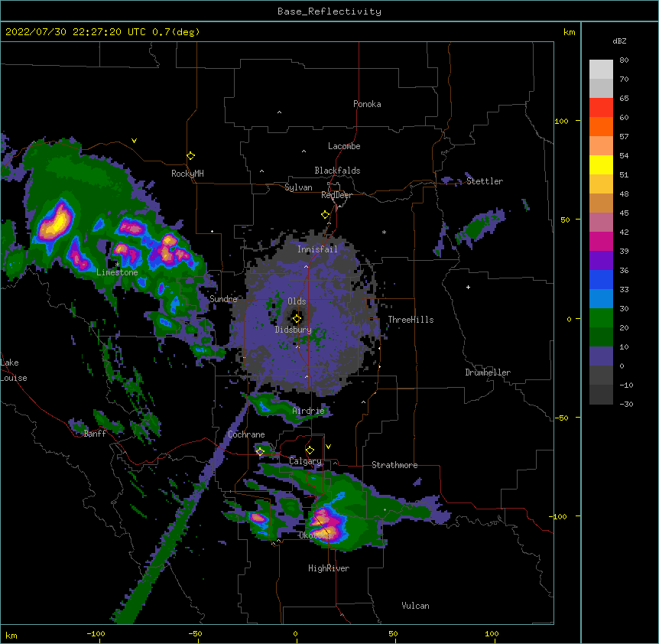Select the Cochrane city label
Screen dimensions: 659x644
pos(246,434)
